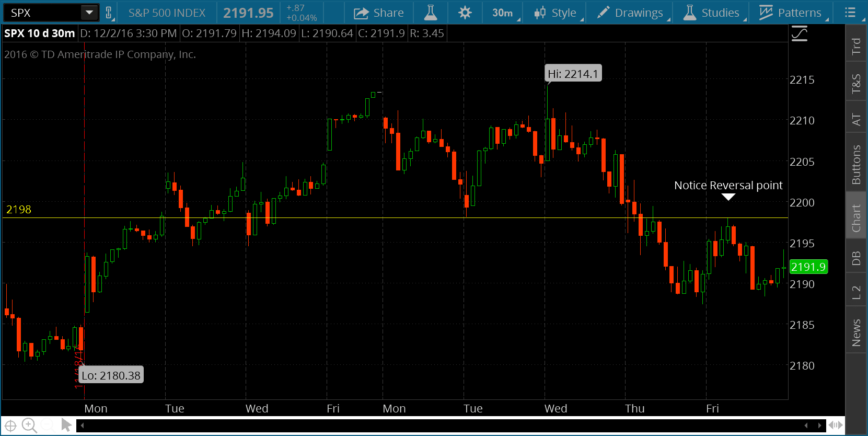Viewport: 868px width, 436px height.
Task: Click the C: 2191.9 close value
Action: (381, 33)
